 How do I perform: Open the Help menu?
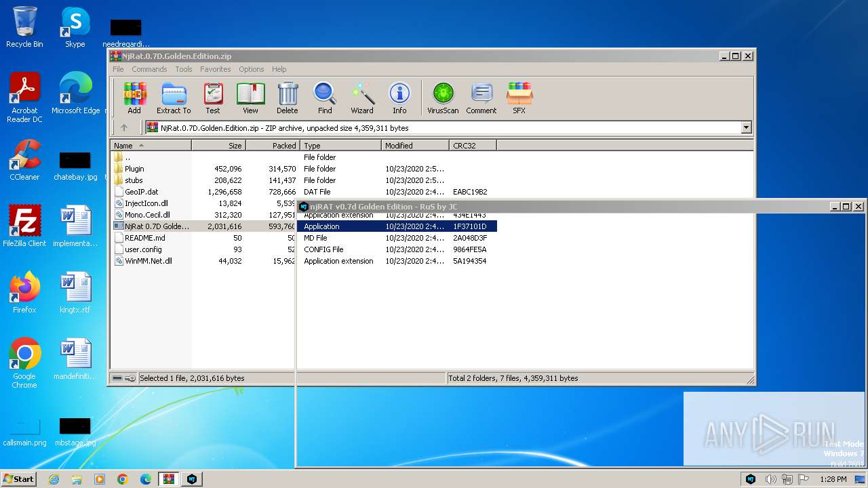click(x=279, y=69)
